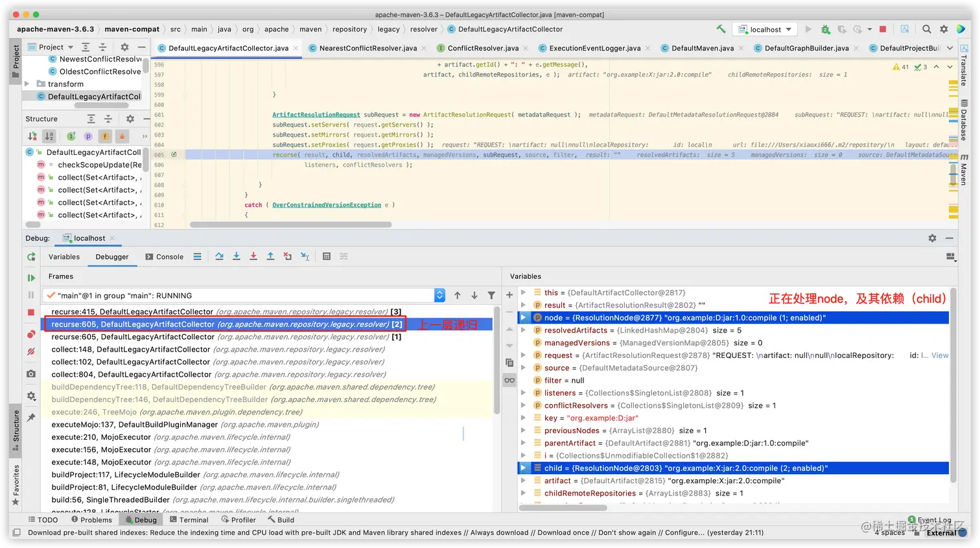Stop the process with the top toolbar stop square
This screenshot has height=548, width=980.
pyautogui.click(x=882, y=29)
